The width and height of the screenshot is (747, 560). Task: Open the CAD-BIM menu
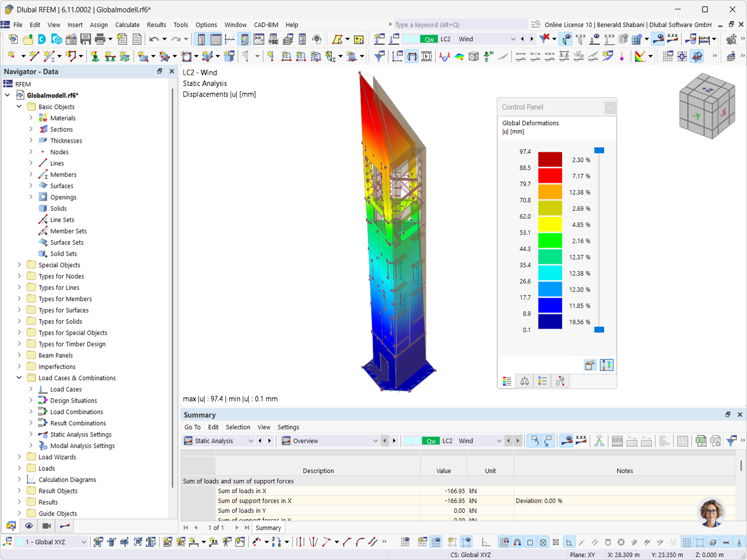tap(266, 25)
